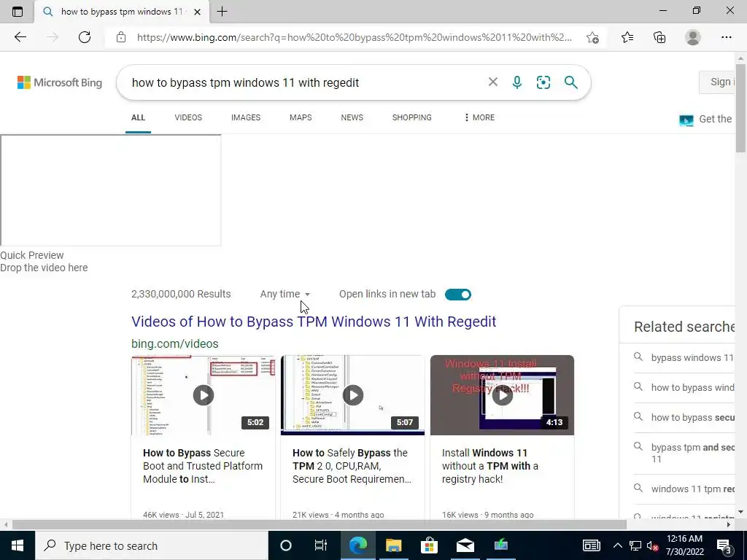Open Mail app from taskbar
747x560 pixels.
click(x=465, y=545)
